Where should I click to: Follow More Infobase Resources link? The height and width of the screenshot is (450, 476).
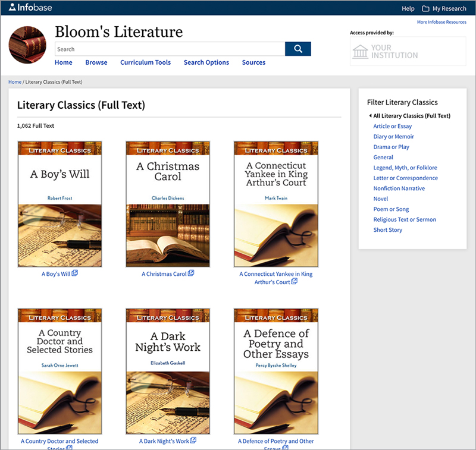(x=441, y=22)
